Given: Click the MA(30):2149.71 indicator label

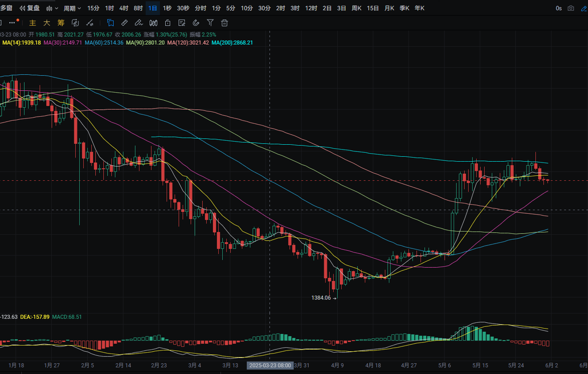Looking at the screenshot, I should point(62,43).
